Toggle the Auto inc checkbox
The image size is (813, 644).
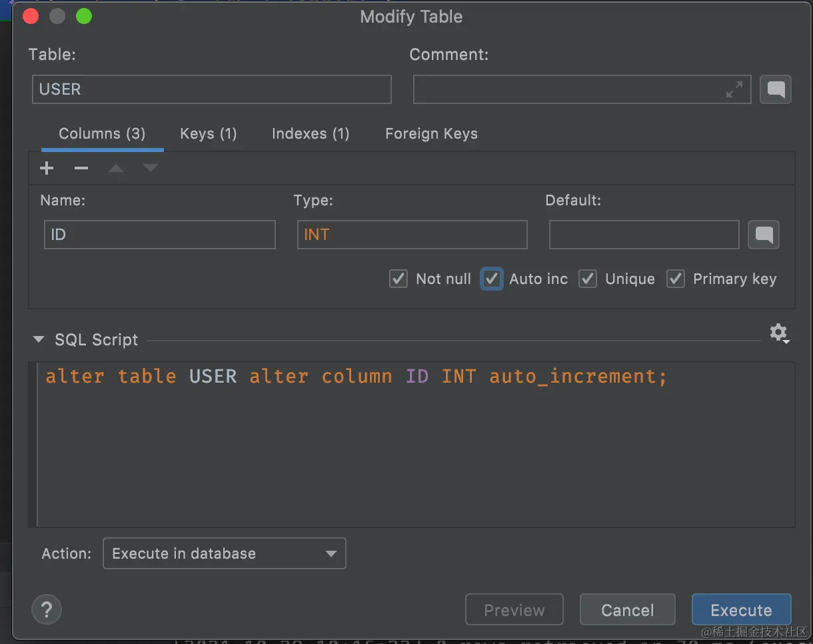492,279
